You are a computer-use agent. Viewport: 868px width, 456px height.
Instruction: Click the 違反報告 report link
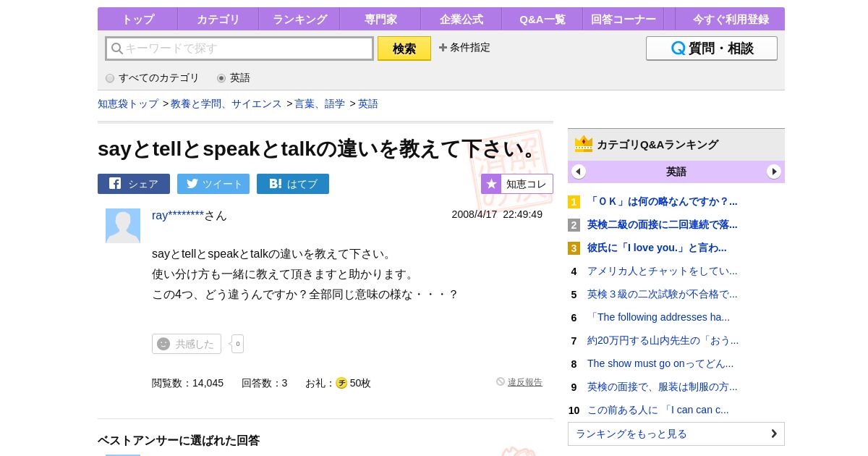(x=525, y=382)
